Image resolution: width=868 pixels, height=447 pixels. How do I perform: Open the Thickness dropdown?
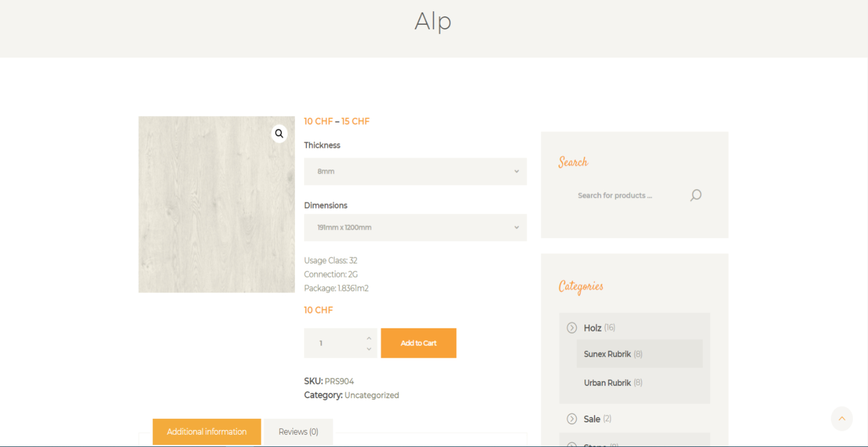tap(415, 172)
